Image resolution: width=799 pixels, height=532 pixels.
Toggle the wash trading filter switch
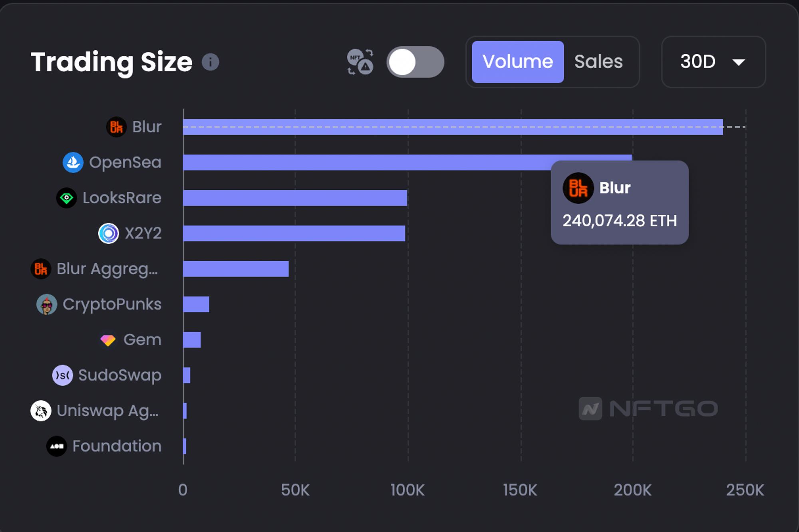415,62
